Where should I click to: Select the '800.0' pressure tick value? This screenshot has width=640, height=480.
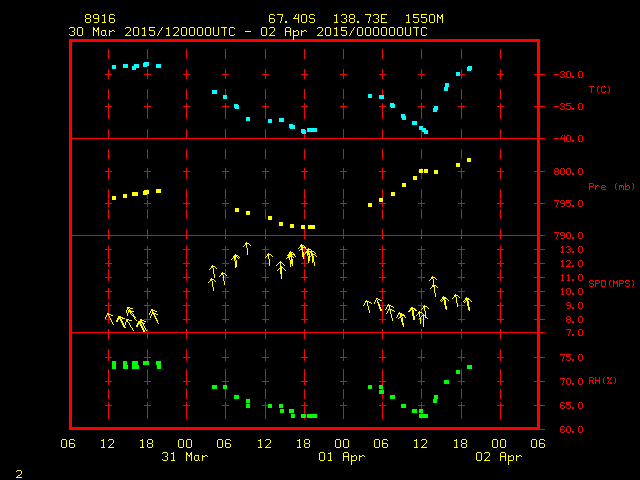569,172
